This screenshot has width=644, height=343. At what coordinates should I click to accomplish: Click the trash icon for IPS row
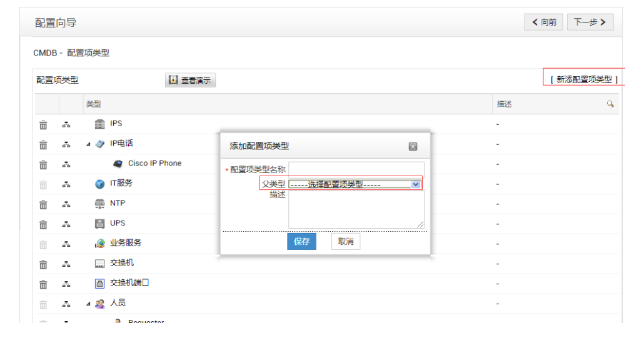coord(43,124)
